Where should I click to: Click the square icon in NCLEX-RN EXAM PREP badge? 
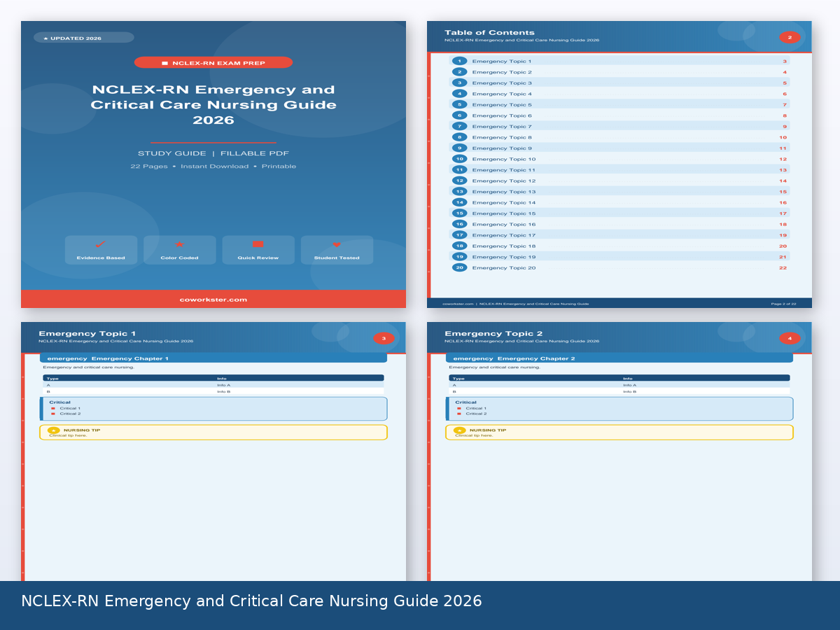pyautogui.click(x=165, y=62)
